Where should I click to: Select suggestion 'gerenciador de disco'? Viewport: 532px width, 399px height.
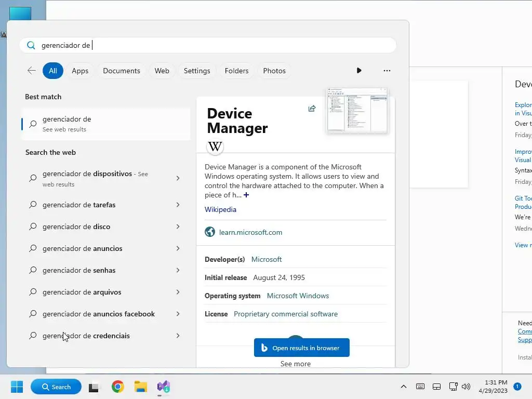pyautogui.click(x=105, y=227)
